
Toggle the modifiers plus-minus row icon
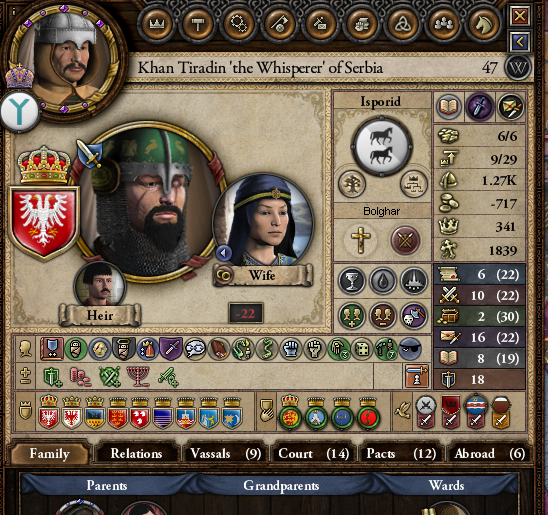25,377
